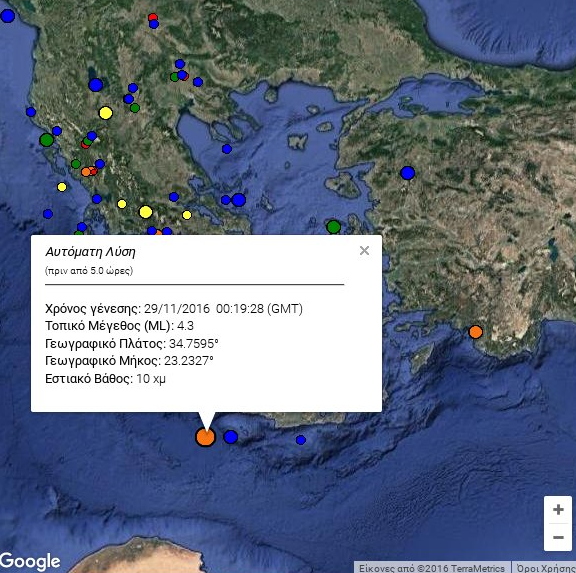576x573 pixels.
Task: Click the Αυτόματη Λύση popup title
Action: tap(90, 252)
